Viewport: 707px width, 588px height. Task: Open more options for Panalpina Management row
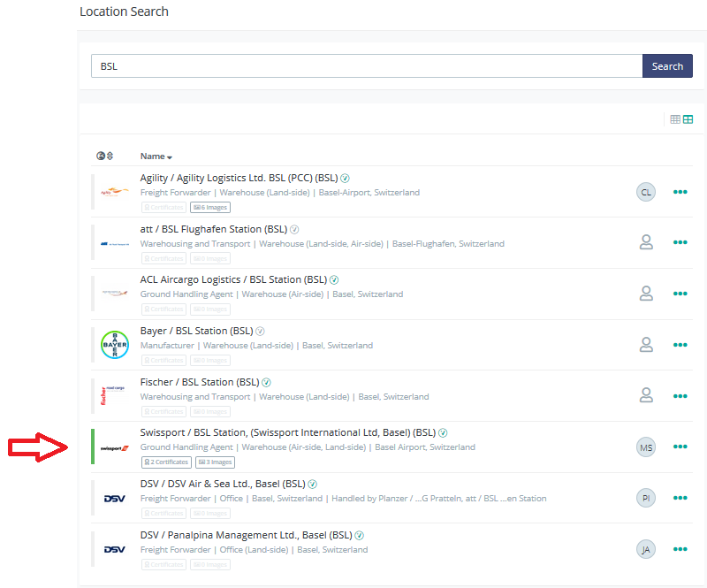[680, 549]
